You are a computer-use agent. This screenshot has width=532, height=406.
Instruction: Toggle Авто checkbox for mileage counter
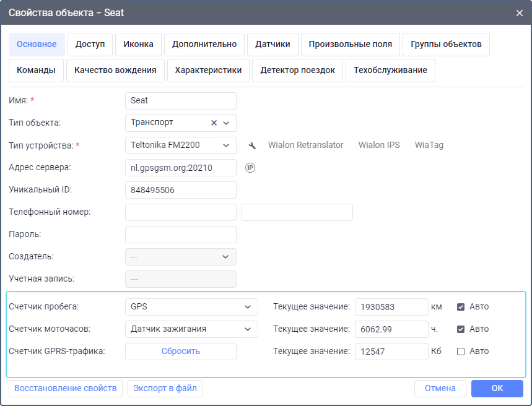coord(461,306)
